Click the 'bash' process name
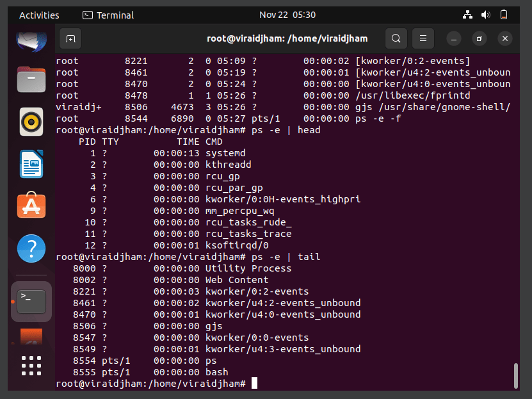The image size is (532, 399). pyautogui.click(x=217, y=373)
